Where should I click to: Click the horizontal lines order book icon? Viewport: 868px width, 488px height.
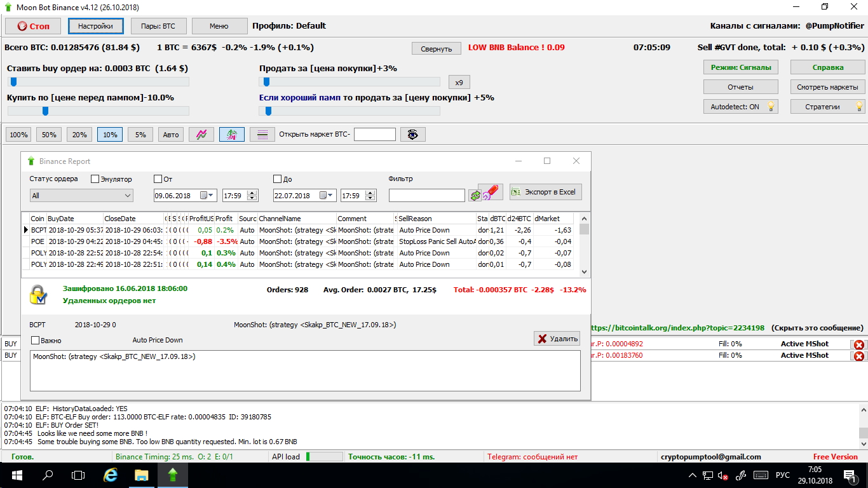[x=262, y=135]
